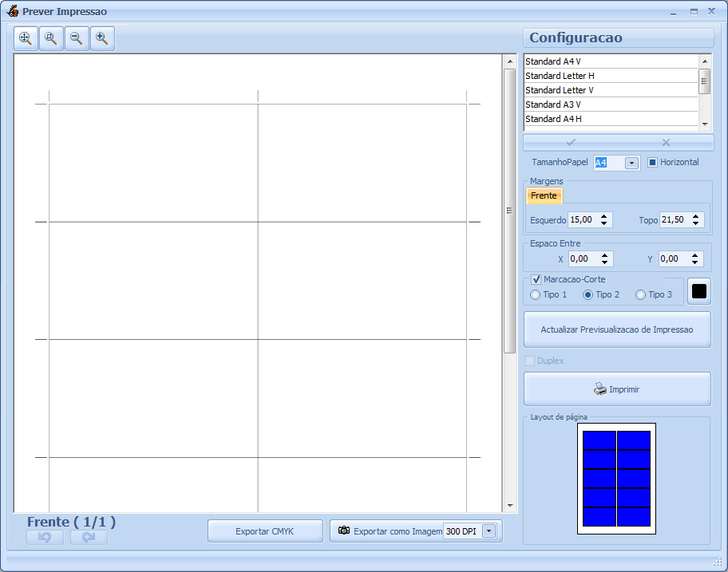Click the redo arrow under Frente (1/1)
Screen dimensions: 728x572
pyautogui.click(x=89, y=537)
